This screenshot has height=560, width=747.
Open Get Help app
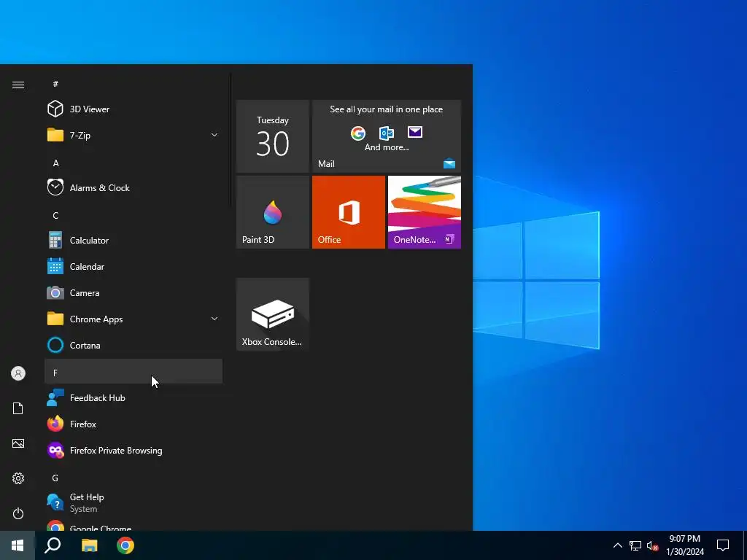pos(133,503)
